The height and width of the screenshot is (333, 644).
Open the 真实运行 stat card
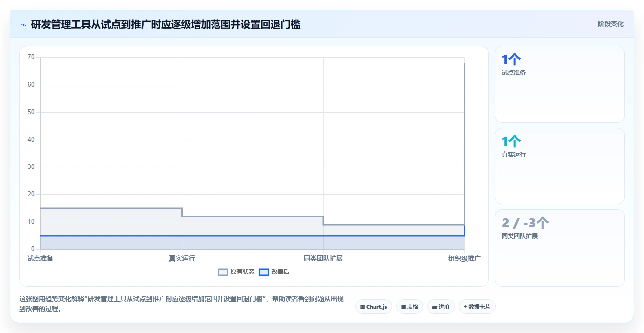tap(559, 166)
